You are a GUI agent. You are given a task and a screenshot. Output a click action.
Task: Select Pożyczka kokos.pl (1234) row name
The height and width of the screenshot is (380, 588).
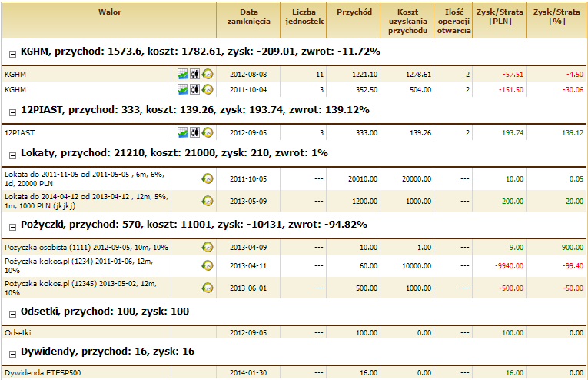(x=87, y=265)
